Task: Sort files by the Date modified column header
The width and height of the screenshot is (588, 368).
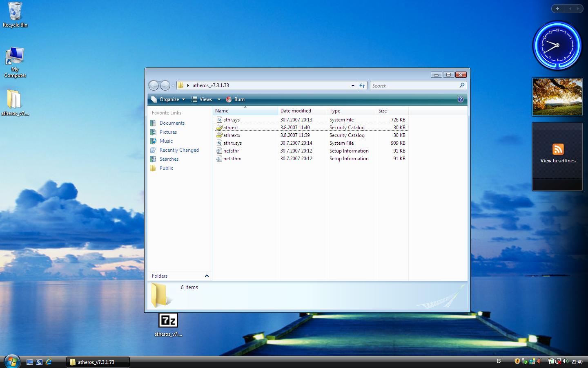Action: 302,111
